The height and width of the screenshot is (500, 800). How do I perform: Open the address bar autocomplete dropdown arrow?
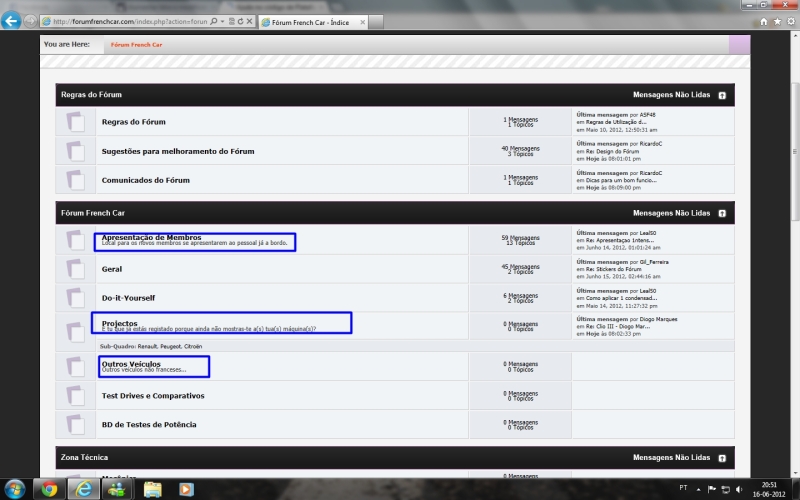[x=222, y=21]
